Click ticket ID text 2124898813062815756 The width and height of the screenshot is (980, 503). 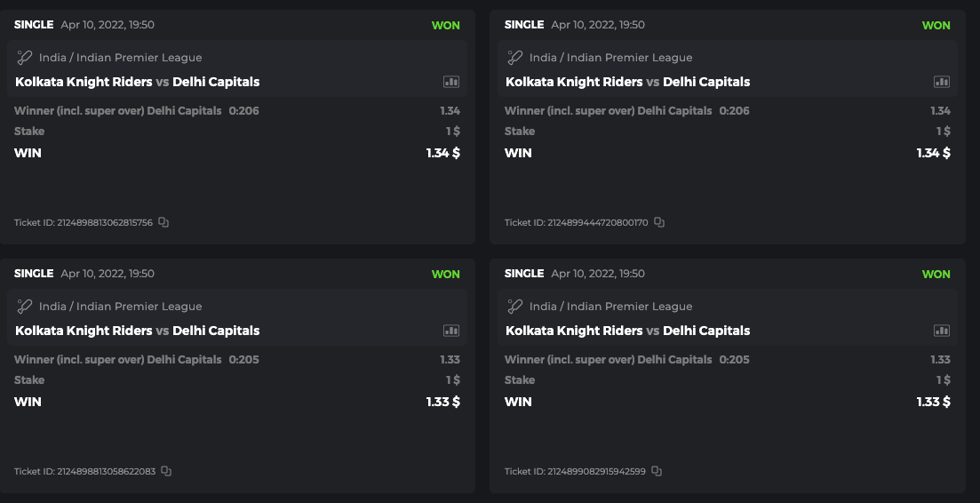84,222
